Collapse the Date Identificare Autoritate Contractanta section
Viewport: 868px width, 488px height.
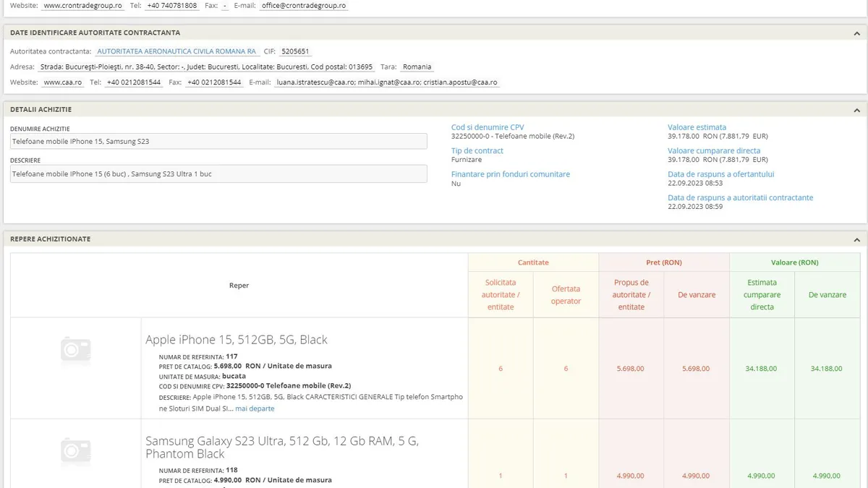(x=856, y=33)
